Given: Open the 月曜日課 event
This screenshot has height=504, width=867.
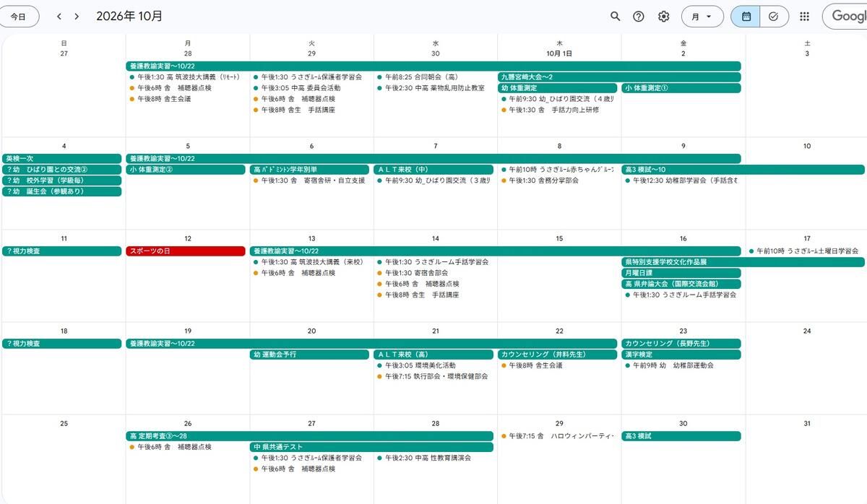Looking at the screenshot, I should (x=681, y=273).
